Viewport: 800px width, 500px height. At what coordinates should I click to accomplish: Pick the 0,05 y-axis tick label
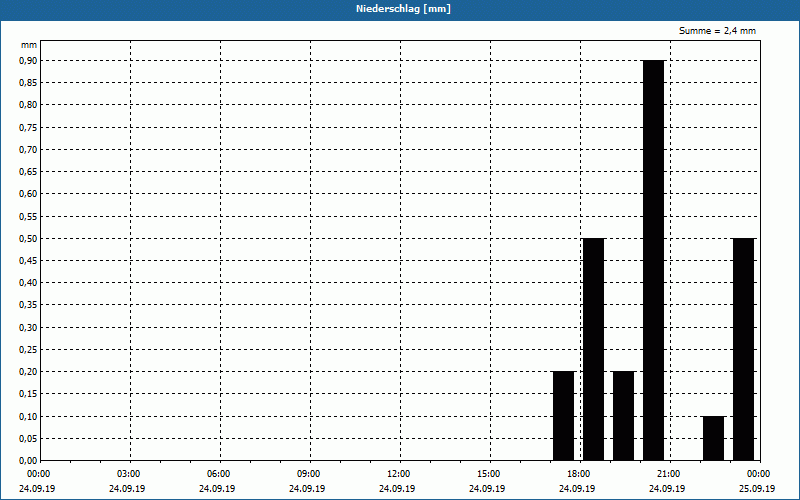click(28, 438)
